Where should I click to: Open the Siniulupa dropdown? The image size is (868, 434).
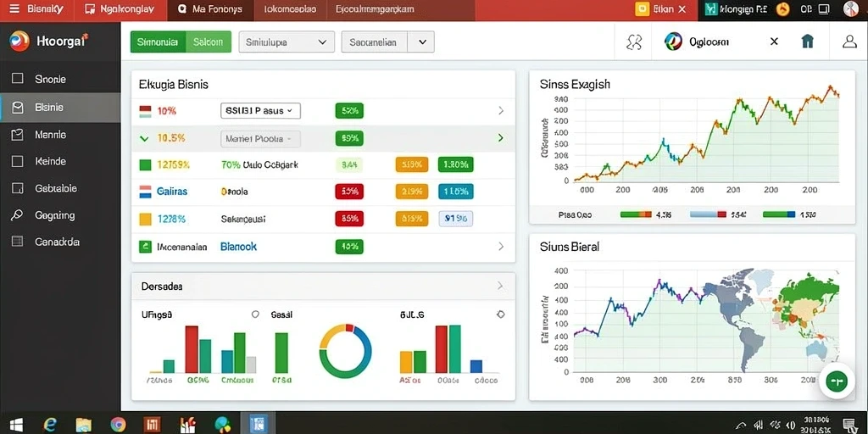(x=287, y=42)
